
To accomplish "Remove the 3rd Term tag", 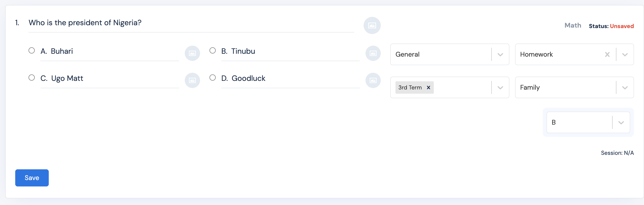I will click(429, 88).
